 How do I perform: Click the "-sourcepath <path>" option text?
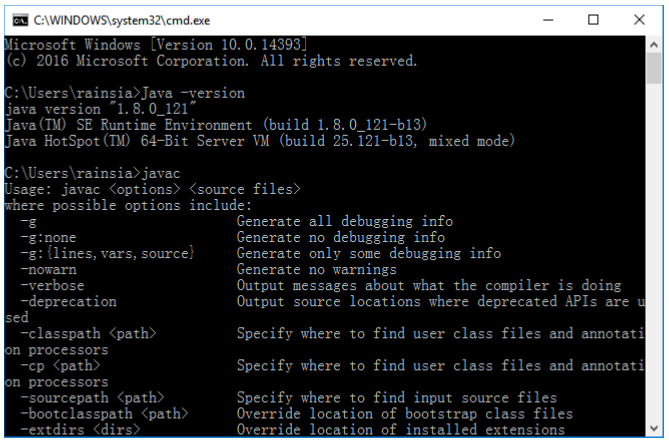[x=92, y=397]
